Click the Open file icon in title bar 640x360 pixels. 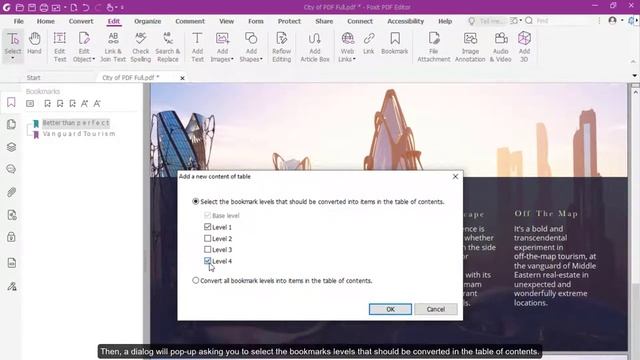[20, 7]
